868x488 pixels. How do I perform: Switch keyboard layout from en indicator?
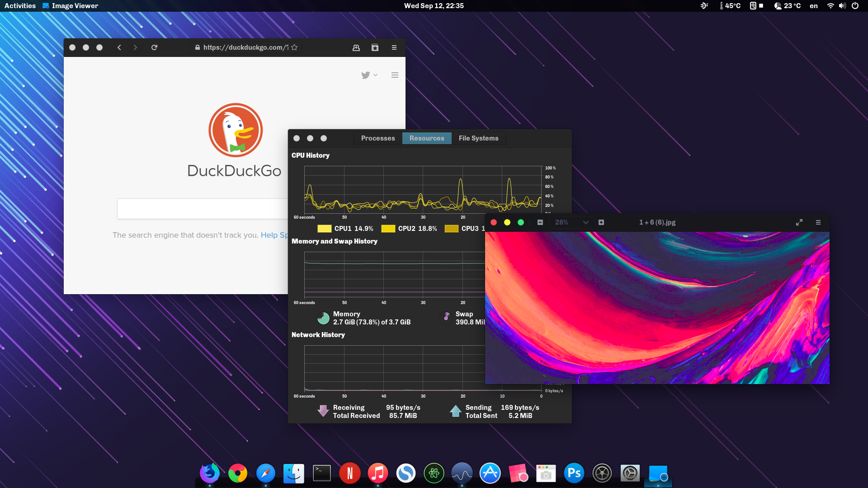(814, 6)
